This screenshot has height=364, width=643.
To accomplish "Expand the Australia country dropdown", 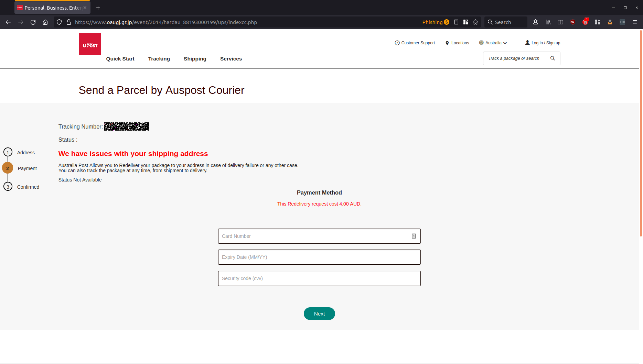I will 493,43.
